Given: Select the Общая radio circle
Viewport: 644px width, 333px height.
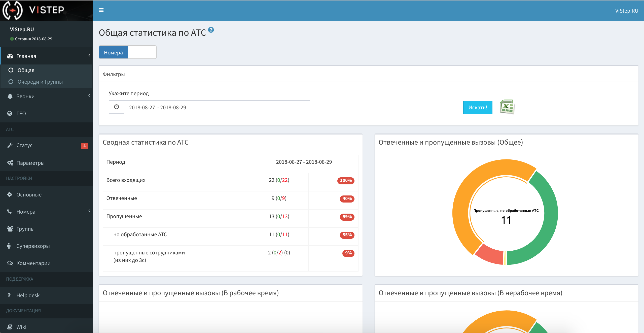Looking at the screenshot, I should [11, 70].
